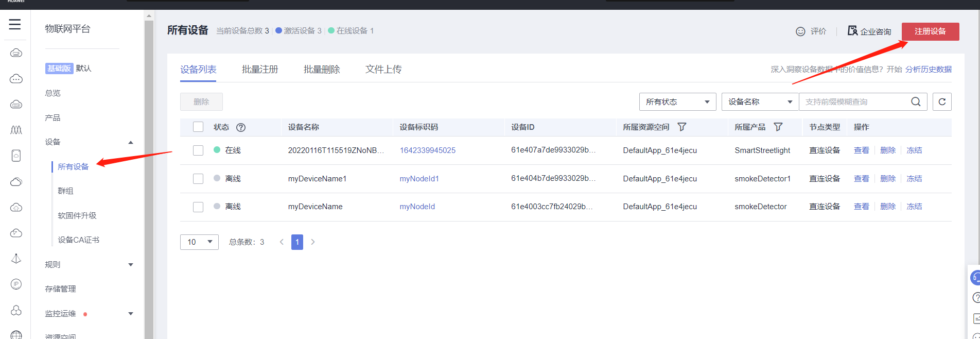Switch to the 设备列表 tab
Viewport: 980px width, 339px height.
coord(198,70)
